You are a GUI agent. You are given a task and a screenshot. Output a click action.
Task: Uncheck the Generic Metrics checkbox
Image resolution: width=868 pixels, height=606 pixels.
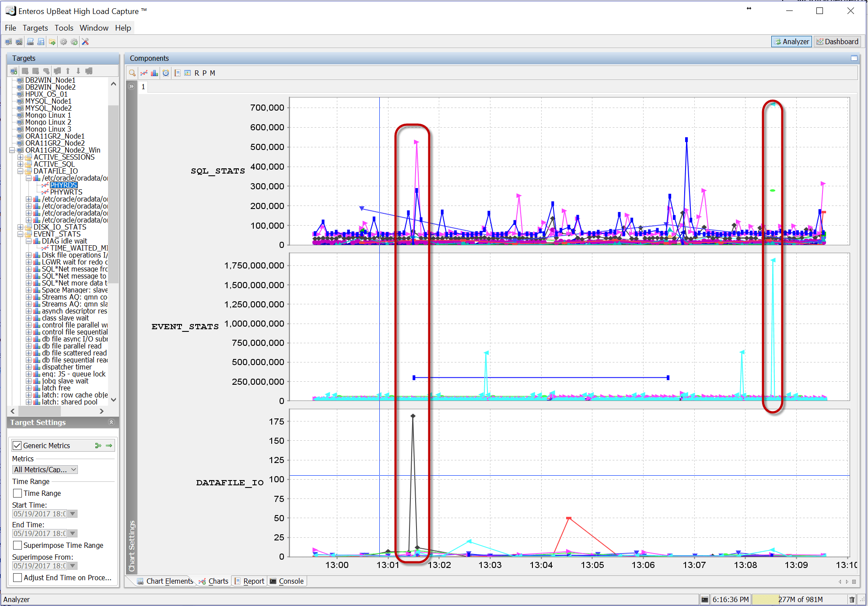click(x=17, y=446)
